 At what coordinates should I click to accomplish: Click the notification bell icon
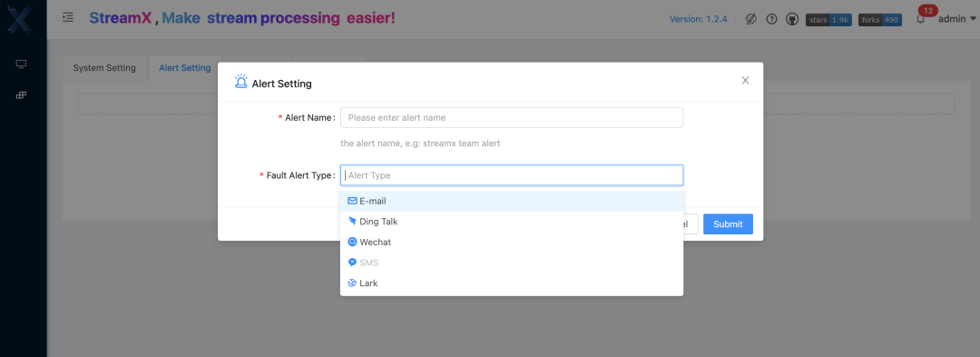[920, 19]
